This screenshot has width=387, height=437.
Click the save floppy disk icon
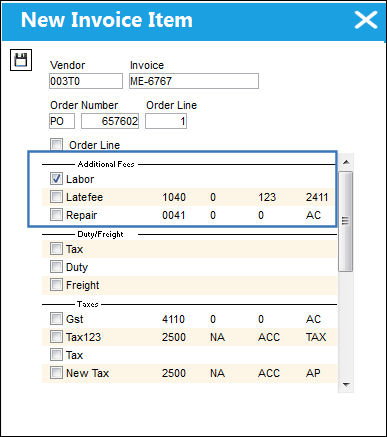[21, 60]
